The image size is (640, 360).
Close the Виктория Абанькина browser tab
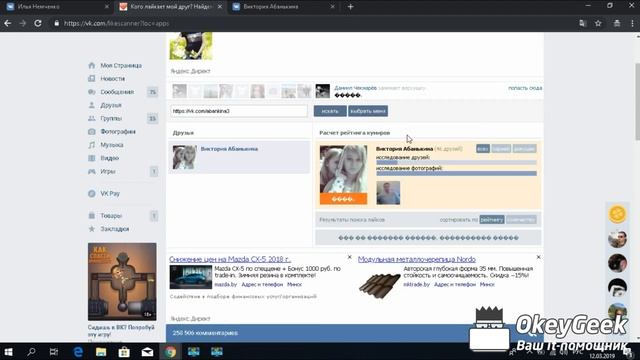333,7
